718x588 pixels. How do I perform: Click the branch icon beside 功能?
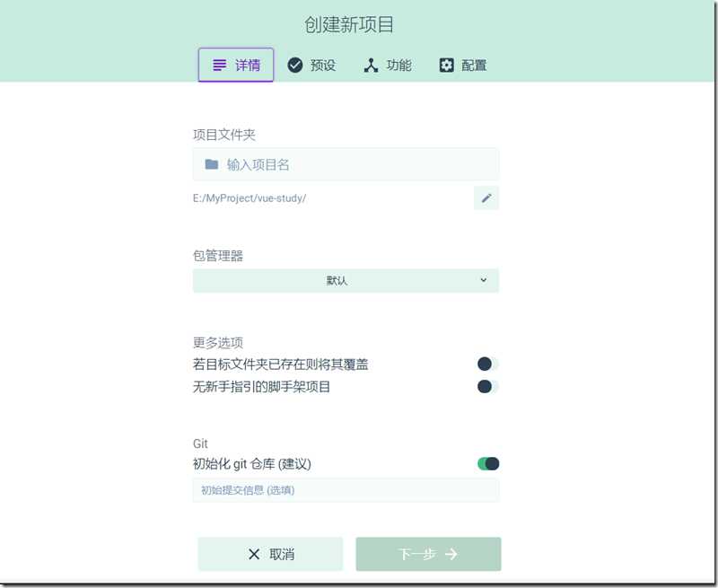(370, 65)
